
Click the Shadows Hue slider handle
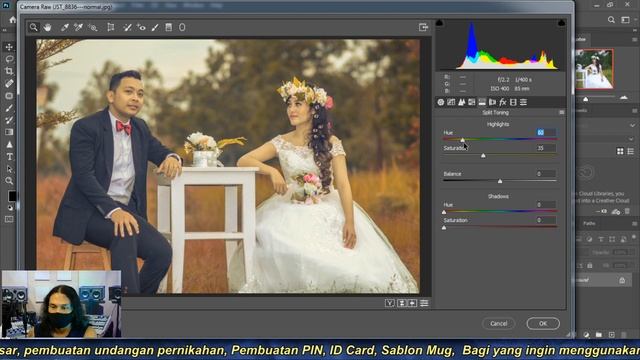444,212
